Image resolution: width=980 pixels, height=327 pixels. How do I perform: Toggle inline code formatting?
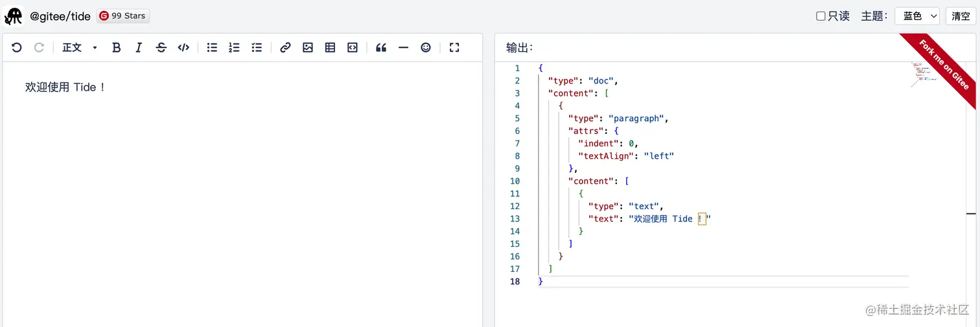184,47
